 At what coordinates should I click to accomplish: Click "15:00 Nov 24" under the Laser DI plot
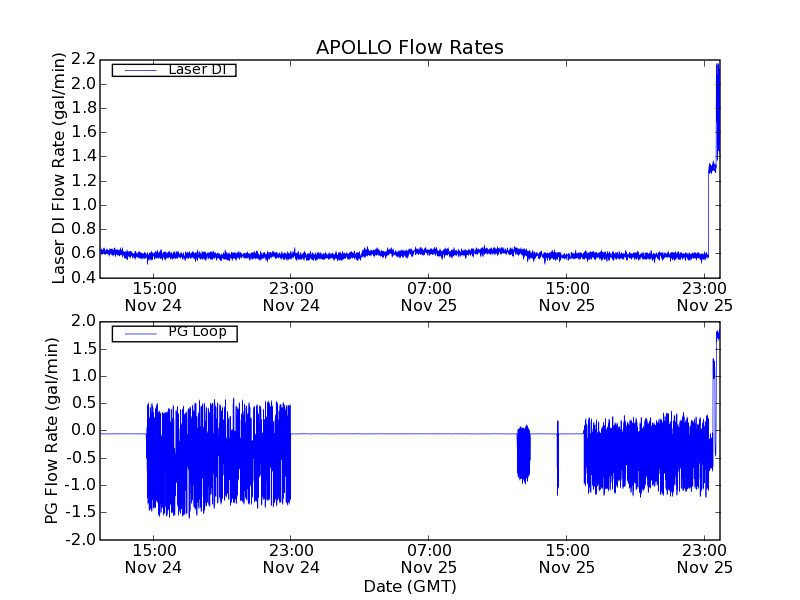(x=153, y=297)
